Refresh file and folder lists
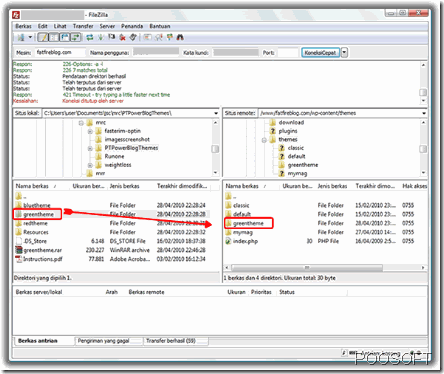 (x=90, y=37)
